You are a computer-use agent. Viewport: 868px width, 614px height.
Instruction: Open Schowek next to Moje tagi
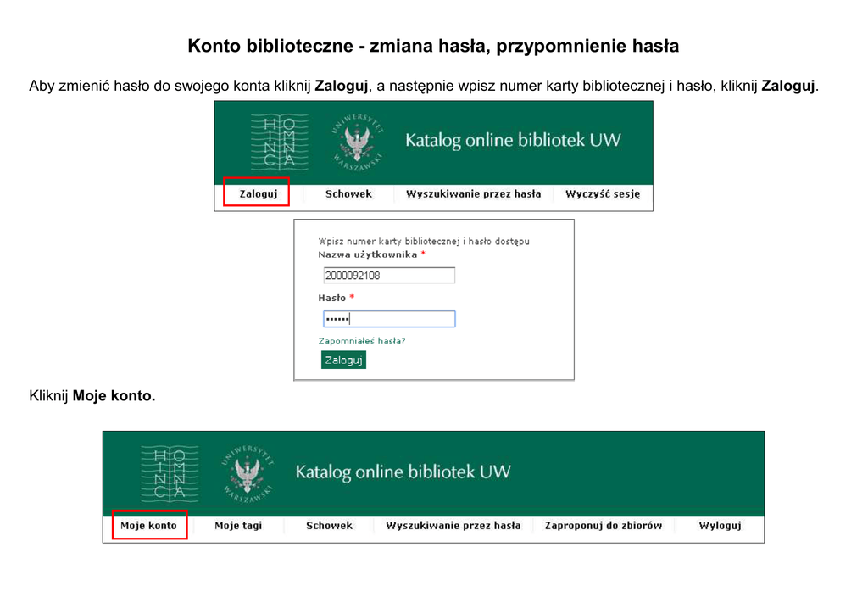tap(329, 526)
